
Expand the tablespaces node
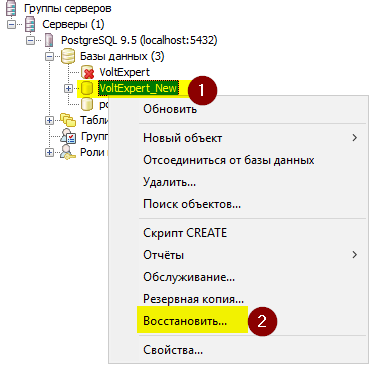click(x=49, y=120)
